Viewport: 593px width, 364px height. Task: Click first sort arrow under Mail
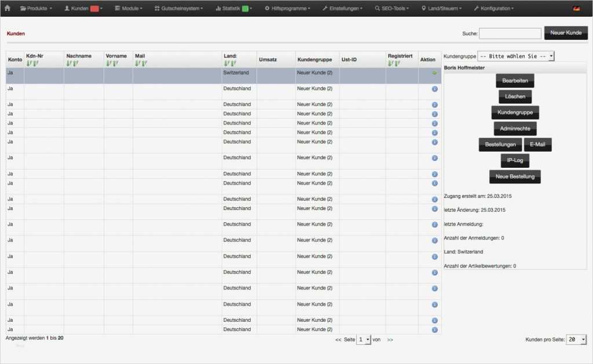point(138,64)
